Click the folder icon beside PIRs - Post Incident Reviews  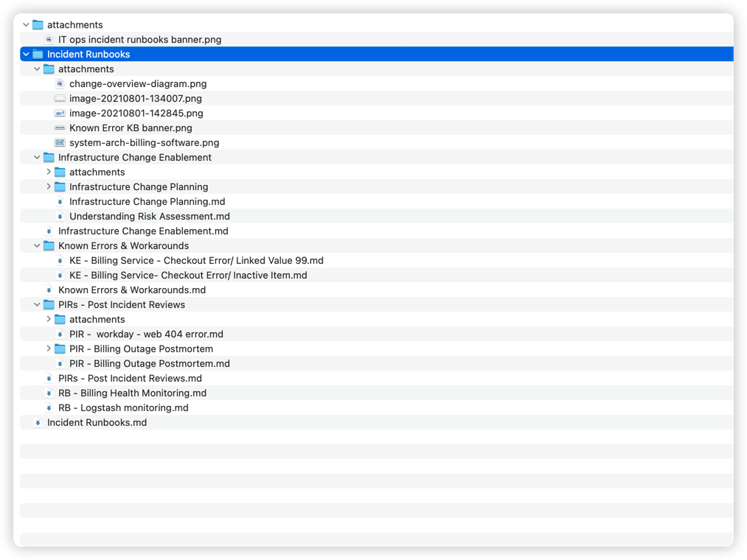(x=48, y=304)
